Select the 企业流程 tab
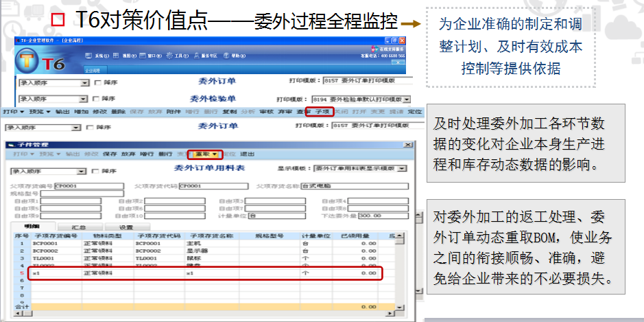This screenshot has width=644, height=322. tap(93, 70)
